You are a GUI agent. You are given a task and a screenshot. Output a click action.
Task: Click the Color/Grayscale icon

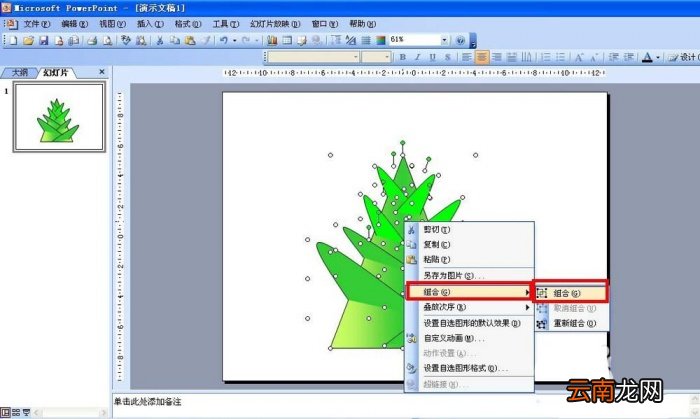click(x=381, y=41)
